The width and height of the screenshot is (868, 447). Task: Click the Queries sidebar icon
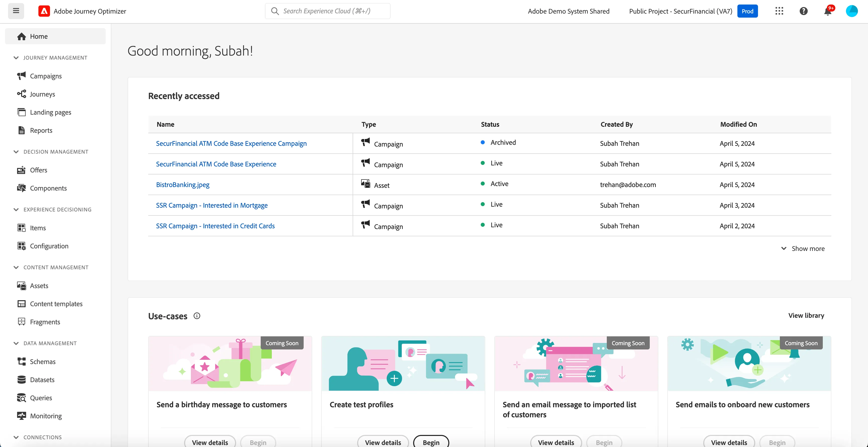pos(21,398)
